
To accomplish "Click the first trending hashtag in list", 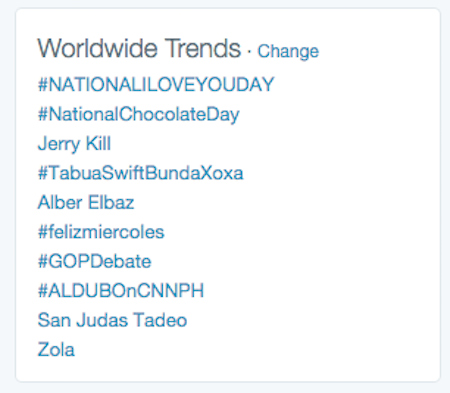I will click(x=156, y=84).
